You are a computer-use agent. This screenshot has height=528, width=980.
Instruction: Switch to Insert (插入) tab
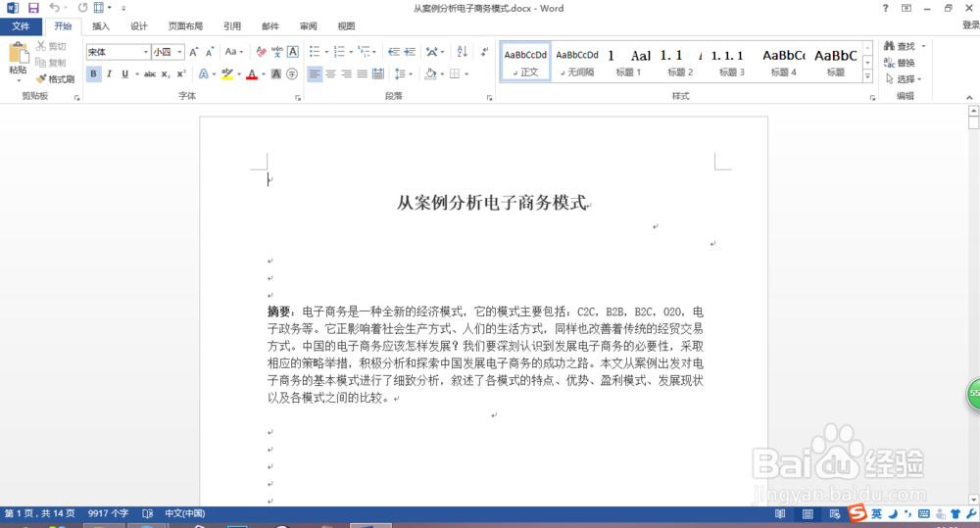click(x=101, y=26)
